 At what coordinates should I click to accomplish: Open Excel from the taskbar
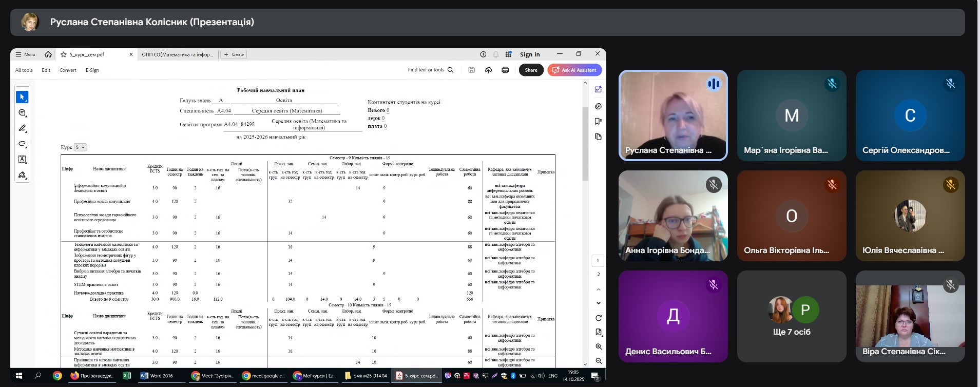click(127, 376)
